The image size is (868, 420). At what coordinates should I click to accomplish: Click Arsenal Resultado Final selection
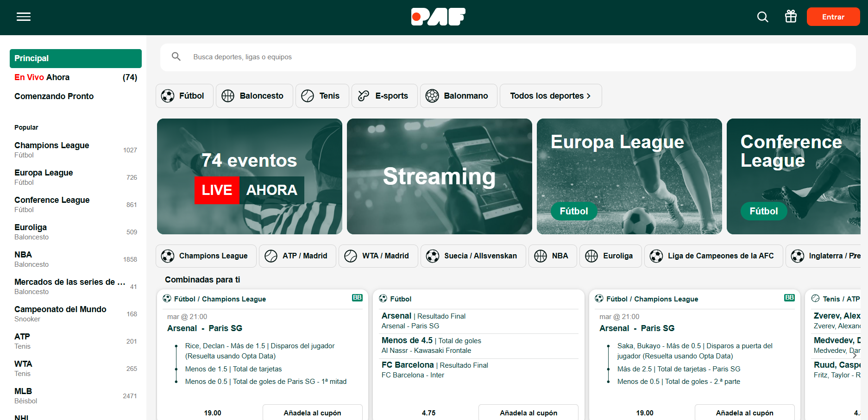479,320
